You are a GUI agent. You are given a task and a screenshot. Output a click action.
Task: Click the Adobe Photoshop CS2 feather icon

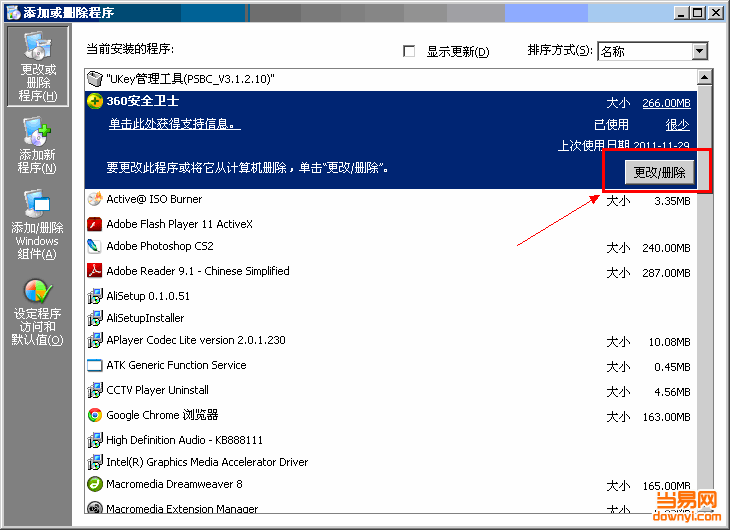[x=95, y=246]
